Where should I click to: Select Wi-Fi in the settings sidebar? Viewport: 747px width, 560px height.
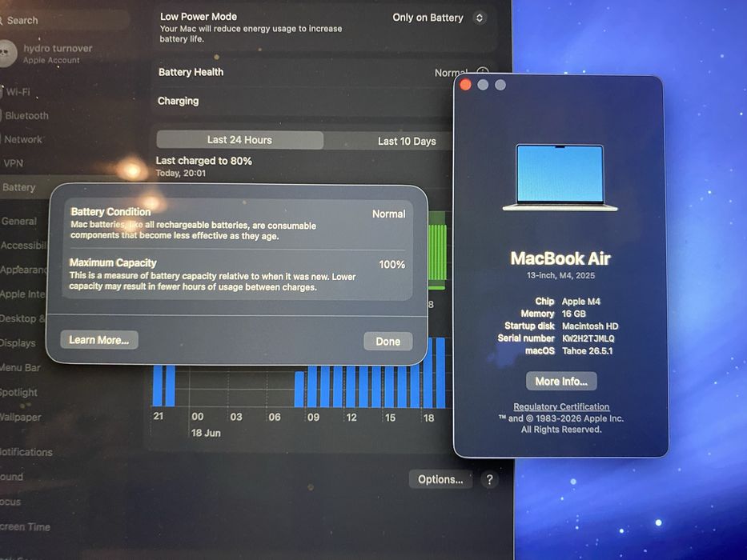pos(18,92)
